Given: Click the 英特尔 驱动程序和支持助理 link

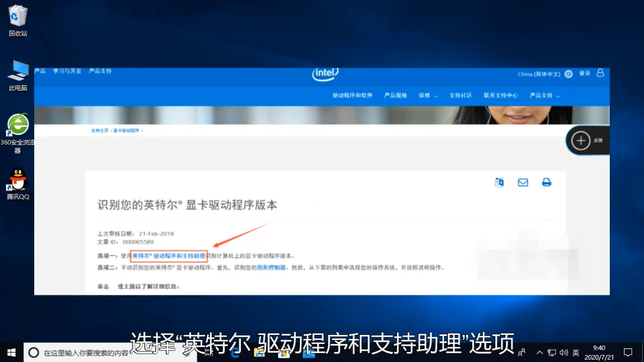Looking at the screenshot, I should pyautogui.click(x=169, y=256).
